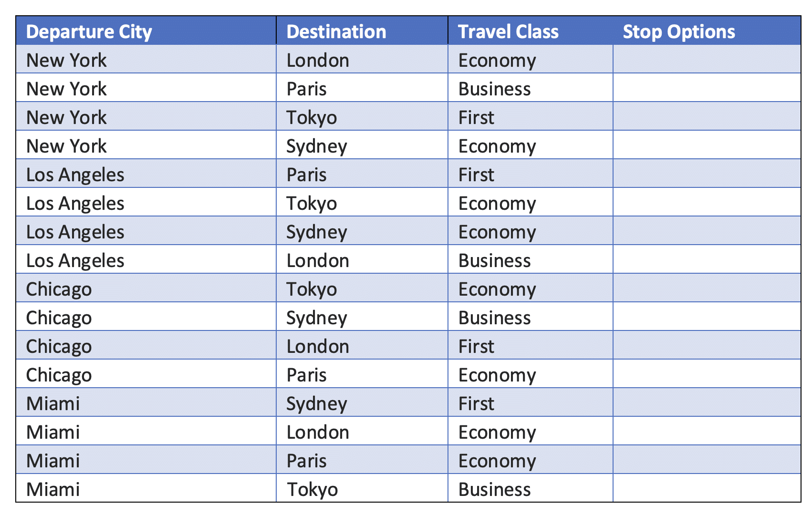Select the Tokyo destination in New York row
Viewport: 812px width, 515px height.
[x=312, y=117]
